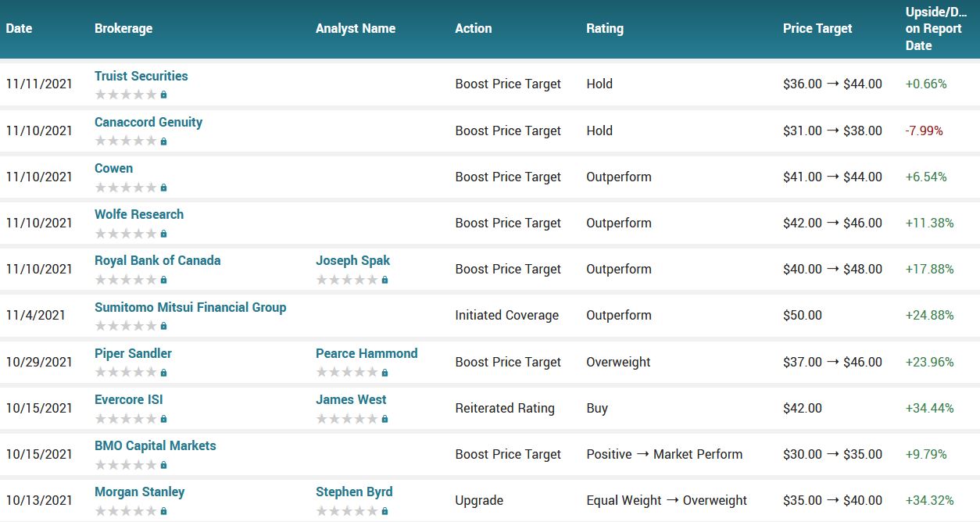Screen dimensions: 980x522
Task: Select the 10/29/2021 date cell
Action: coord(39,362)
